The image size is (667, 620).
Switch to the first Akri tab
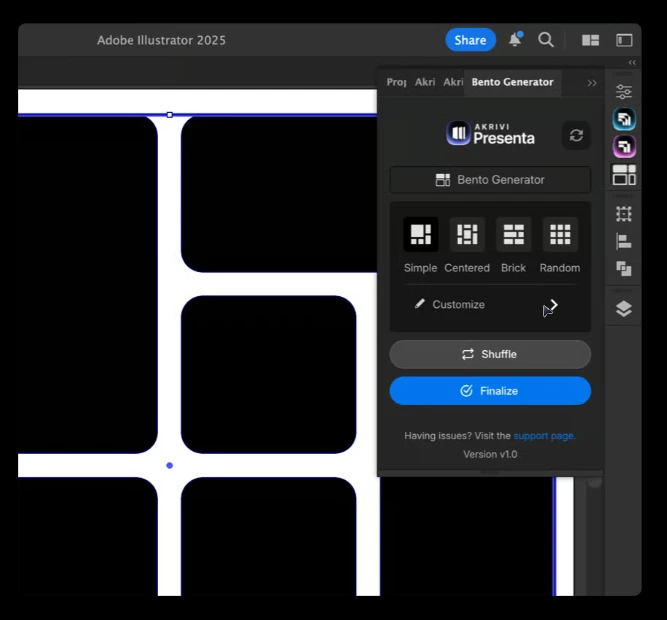[425, 82]
